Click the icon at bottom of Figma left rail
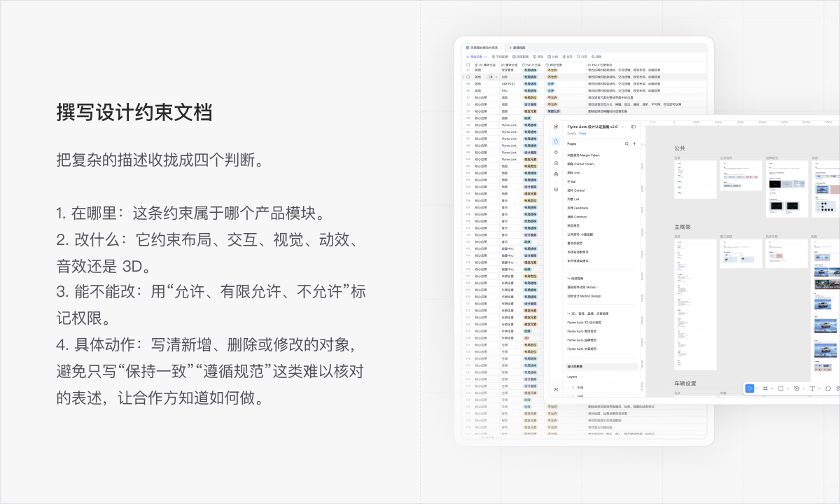This screenshot has height=504, width=840. coord(556,389)
